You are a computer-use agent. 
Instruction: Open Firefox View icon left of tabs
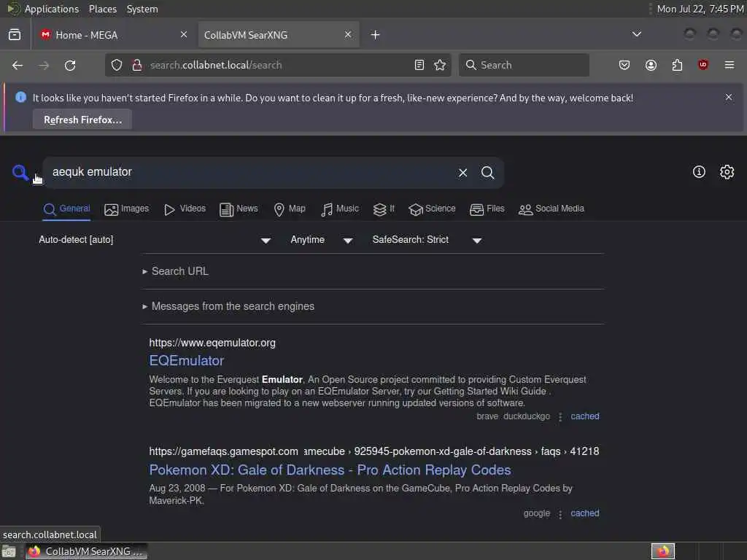coord(15,35)
